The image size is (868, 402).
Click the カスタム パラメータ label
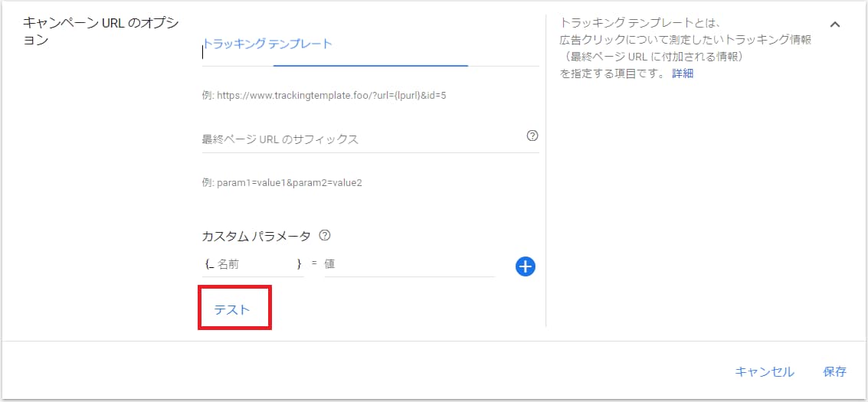[256, 236]
